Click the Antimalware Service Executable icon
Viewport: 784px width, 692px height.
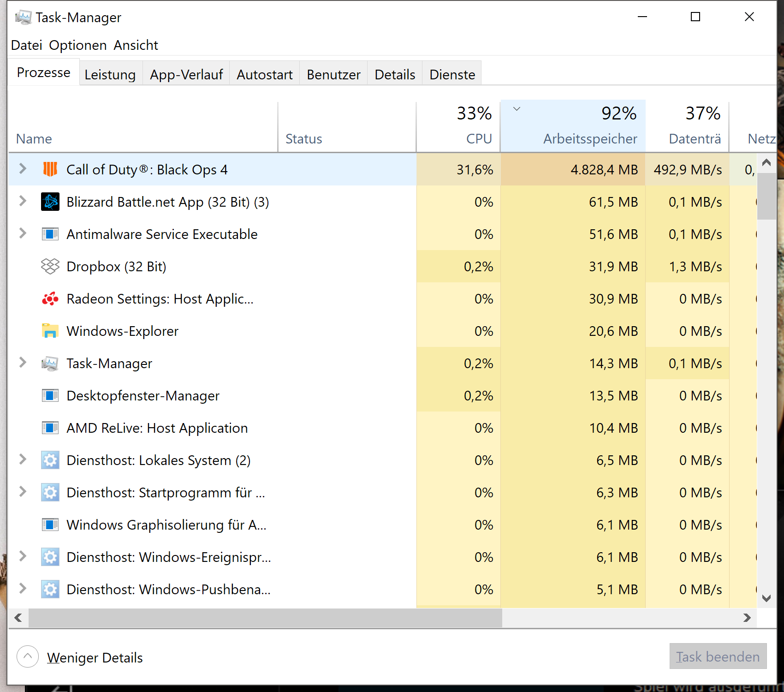coord(51,234)
